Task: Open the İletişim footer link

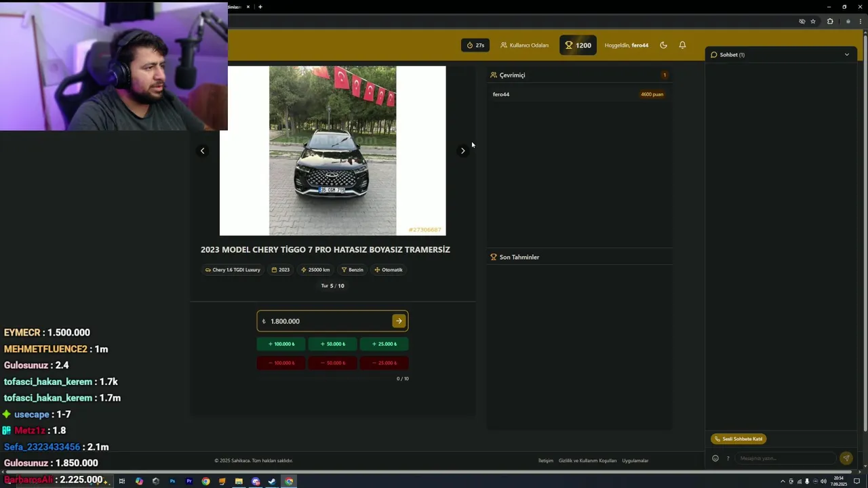Action: (546, 461)
